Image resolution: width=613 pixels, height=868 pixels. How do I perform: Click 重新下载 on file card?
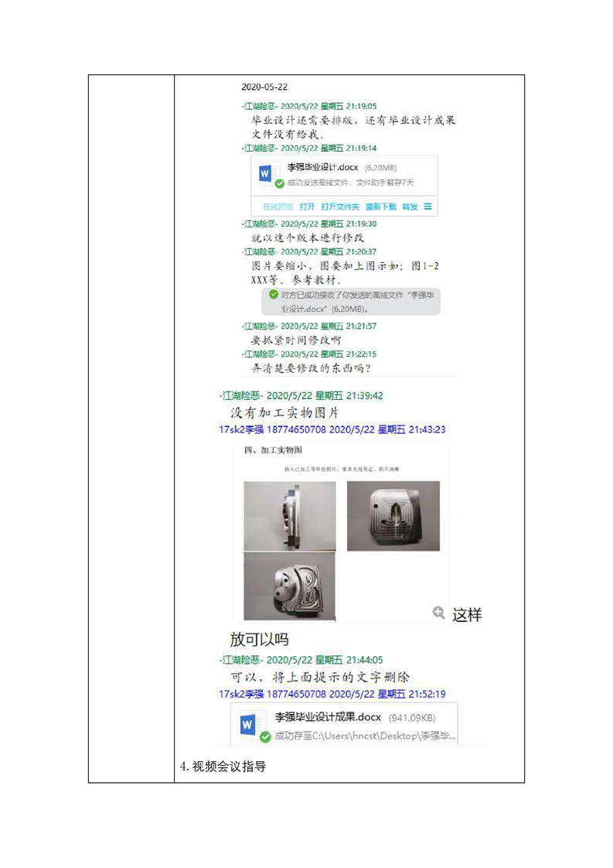pyautogui.click(x=380, y=207)
